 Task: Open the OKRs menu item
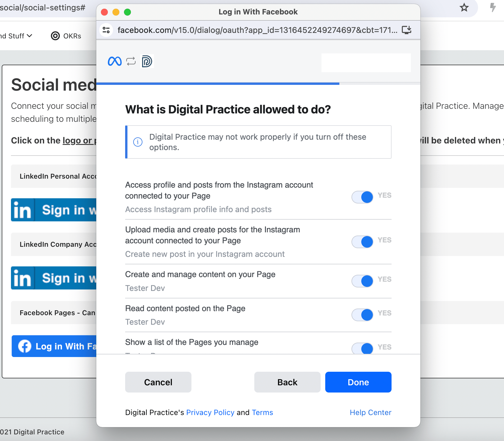(66, 36)
